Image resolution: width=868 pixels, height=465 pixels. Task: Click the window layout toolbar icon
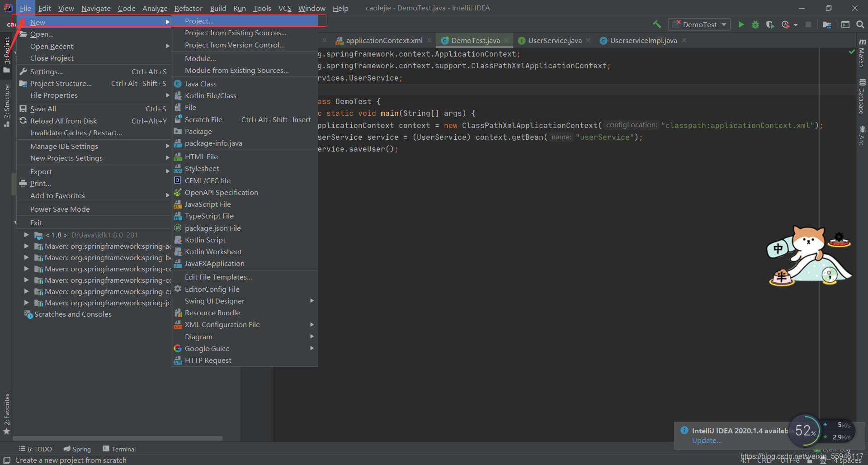845,24
